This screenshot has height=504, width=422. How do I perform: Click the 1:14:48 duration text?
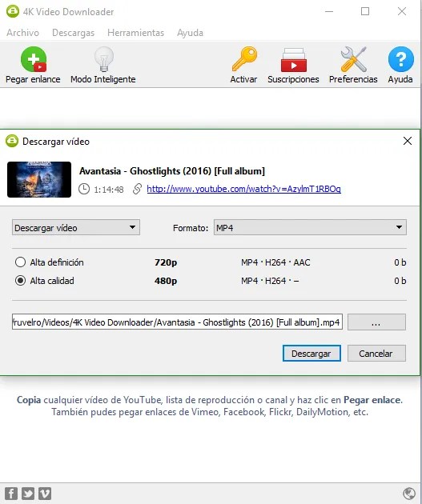[x=108, y=190]
